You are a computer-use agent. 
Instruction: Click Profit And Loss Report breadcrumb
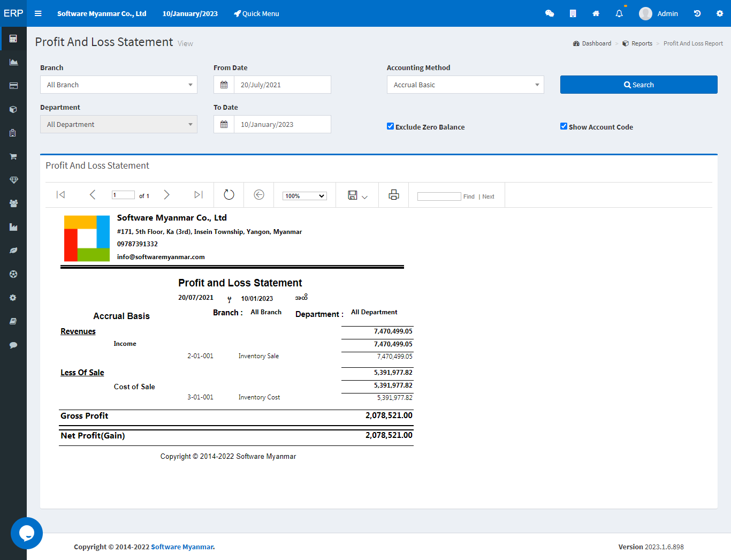693,43
